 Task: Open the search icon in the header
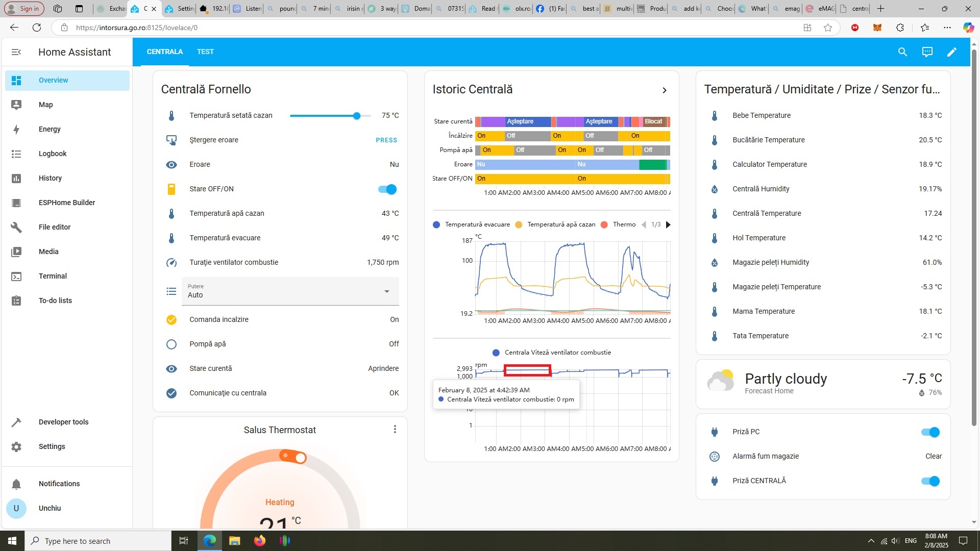click(902, 52)
